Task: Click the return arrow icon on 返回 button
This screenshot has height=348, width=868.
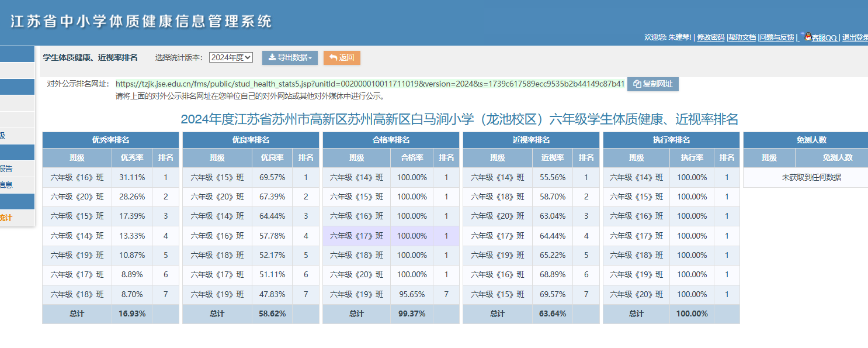Action: pyautogui.click(x=333, y=57)
